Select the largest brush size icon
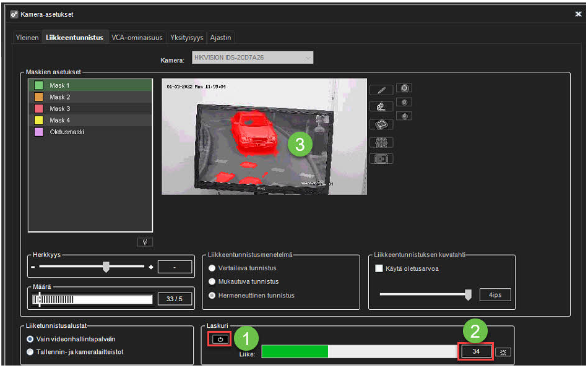Viewport: 588px width, 368px height. pos(404,88)
